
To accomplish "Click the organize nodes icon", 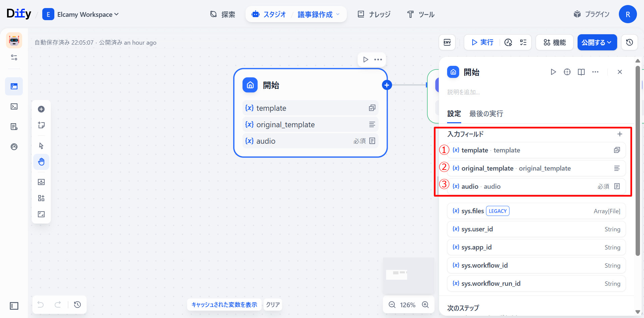I will pyautogui.click(x=41, y=198).
